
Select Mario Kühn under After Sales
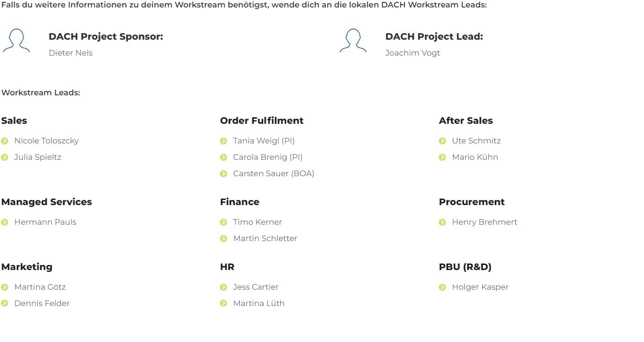[475, 157]
